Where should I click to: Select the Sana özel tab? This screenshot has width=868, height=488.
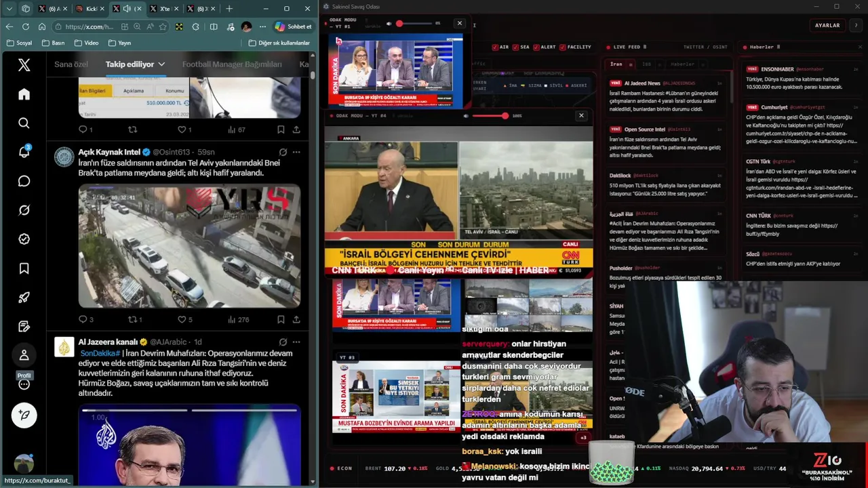[x=71, y=64]
